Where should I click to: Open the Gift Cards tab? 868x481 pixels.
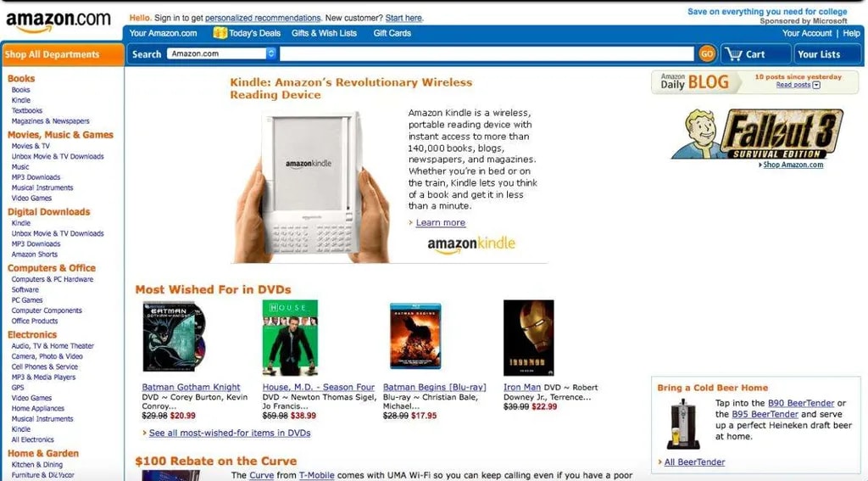pos(392,33)
